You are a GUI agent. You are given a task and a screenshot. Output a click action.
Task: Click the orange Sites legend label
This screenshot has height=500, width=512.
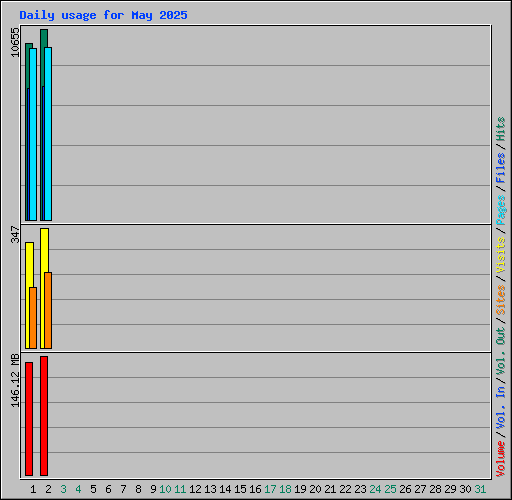coord(501,300)
